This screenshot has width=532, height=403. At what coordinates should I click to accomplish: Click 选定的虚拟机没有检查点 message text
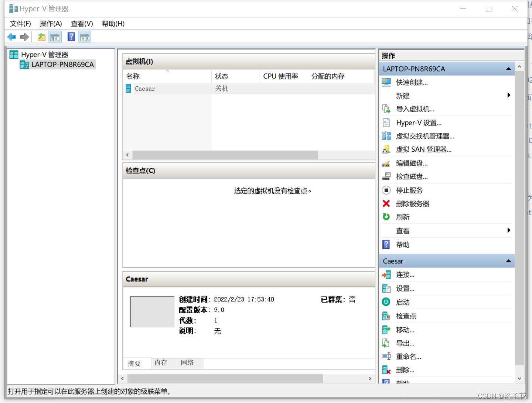(x=273, y=191)
